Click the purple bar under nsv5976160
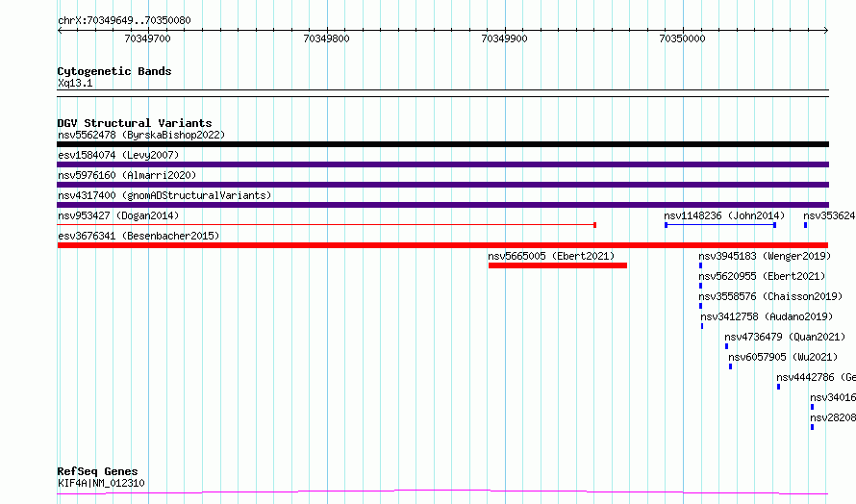 pos(442,185)
